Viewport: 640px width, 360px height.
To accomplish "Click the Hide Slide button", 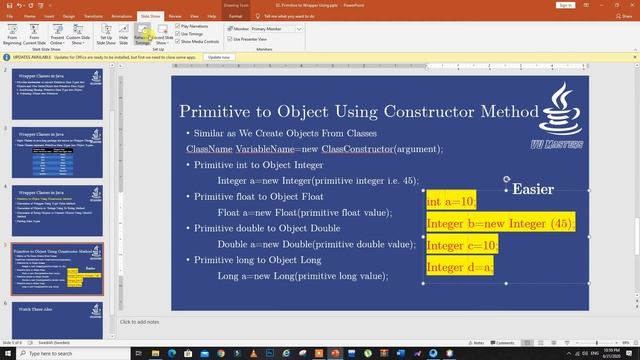I will coord(123,34).
